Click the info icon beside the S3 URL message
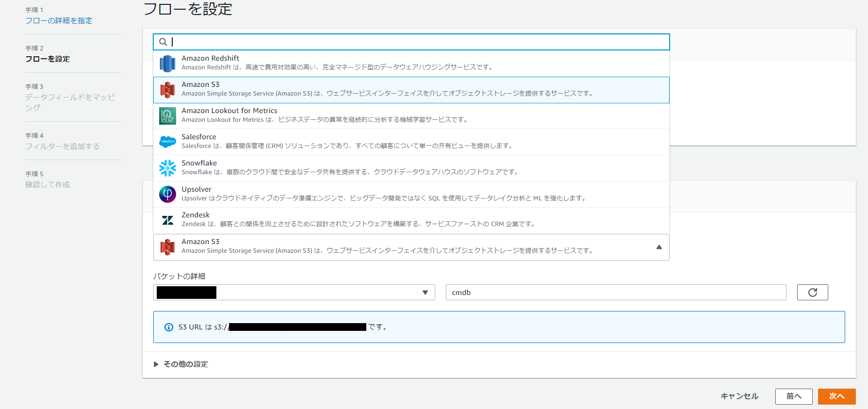 coord(169,327)
